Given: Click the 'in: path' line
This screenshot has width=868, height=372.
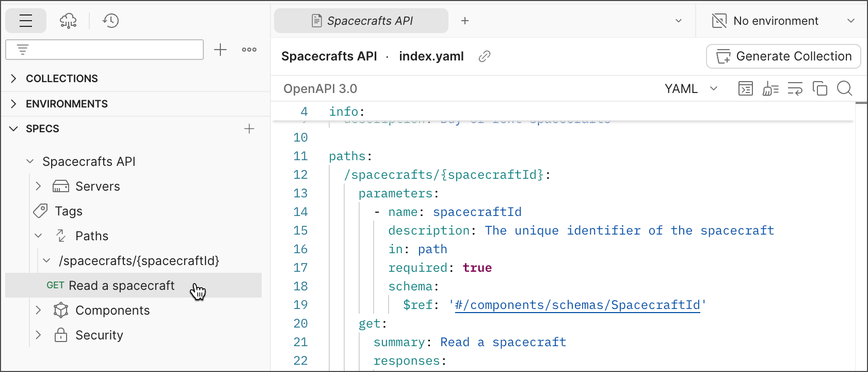Looking at the screenshot, I should (418, 249).
